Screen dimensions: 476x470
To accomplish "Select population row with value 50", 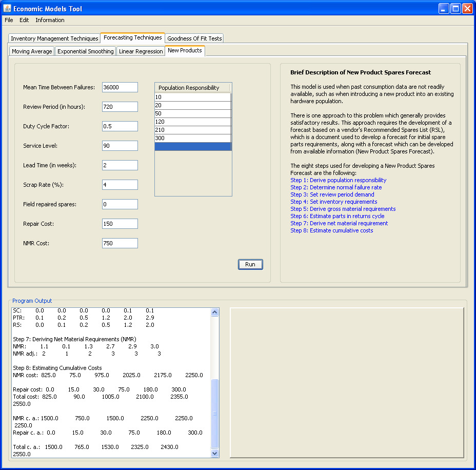I will click(x=193, y=113).
